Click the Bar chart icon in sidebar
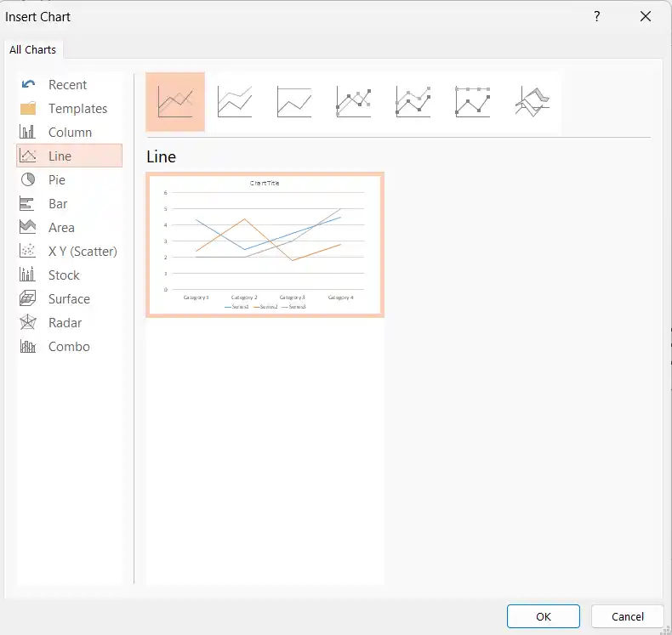Viewport: 672px width, 635px height. point(27,203)
